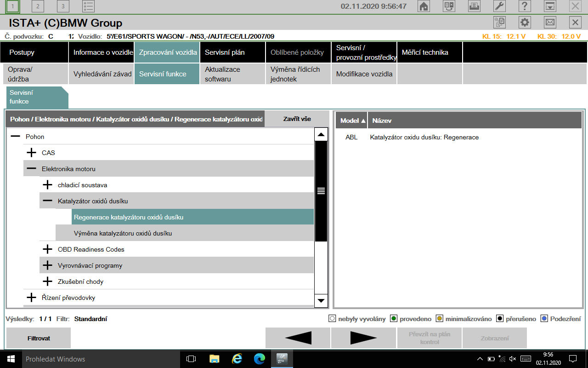This screenshot has width=588, height=368.
Task: Click the forward arrow button
Action: pos(364,338)
